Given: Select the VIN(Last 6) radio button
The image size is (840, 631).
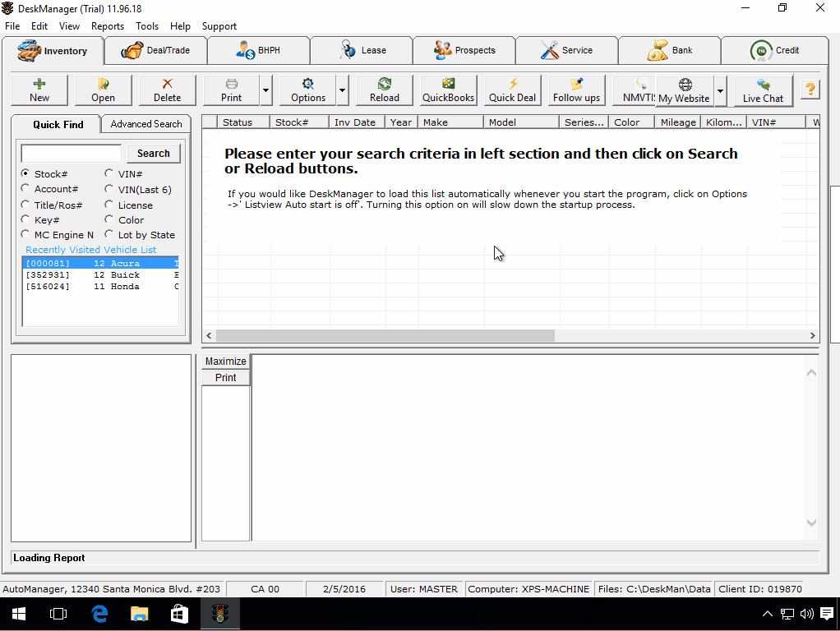Looking at the screenshot, I should [x=108, y=188].
